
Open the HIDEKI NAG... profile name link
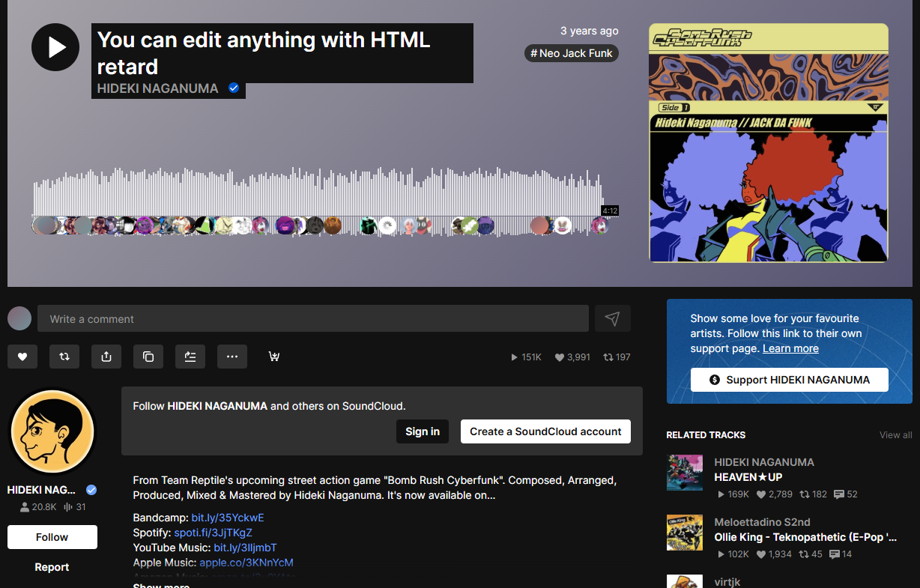[x=42, y=490]
